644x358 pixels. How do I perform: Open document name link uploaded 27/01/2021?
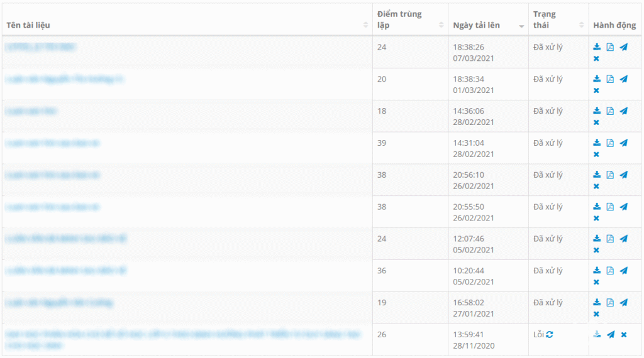coord(59,303)
